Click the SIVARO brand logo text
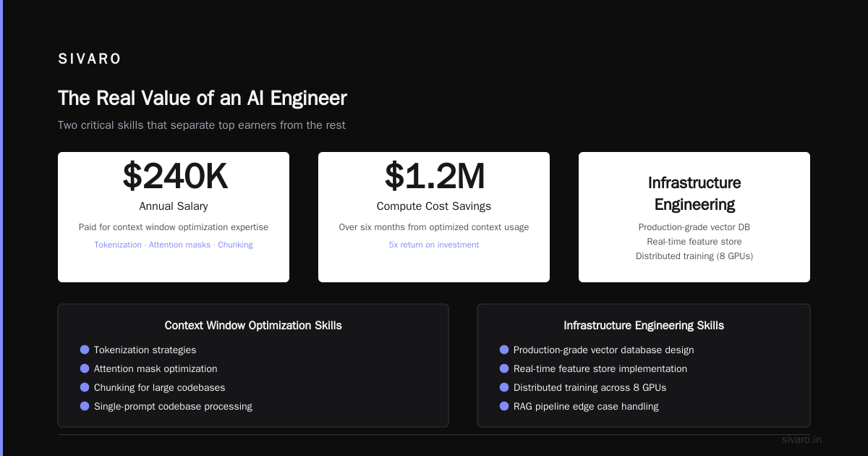 [90, 59]
